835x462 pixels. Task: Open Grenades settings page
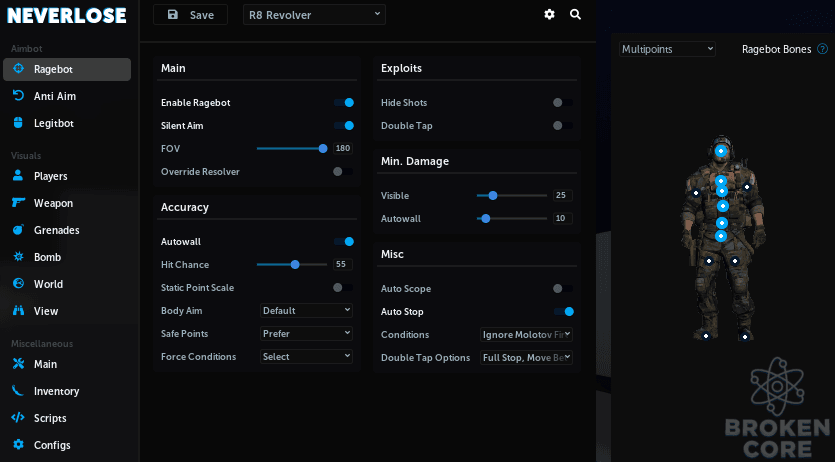point(67,230)
